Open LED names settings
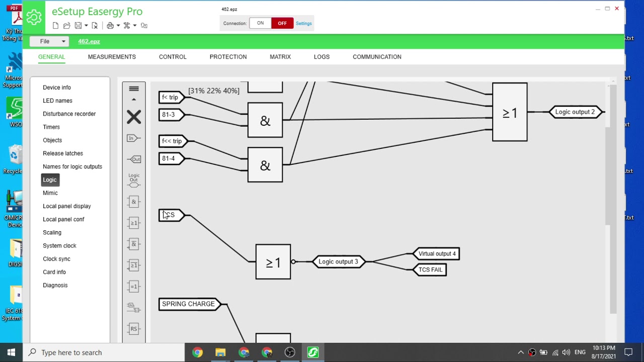Viewport: 644px width, 362px height. point(57,101)
